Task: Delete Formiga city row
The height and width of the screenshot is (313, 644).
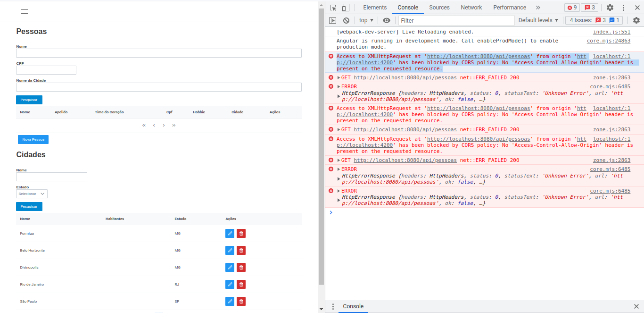Action: click(x=241, y=233)
